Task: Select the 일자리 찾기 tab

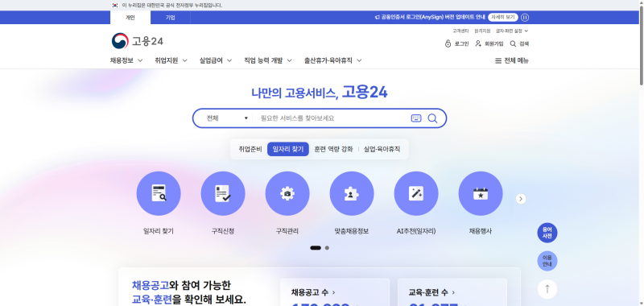Action: click(x=288, y=149)
